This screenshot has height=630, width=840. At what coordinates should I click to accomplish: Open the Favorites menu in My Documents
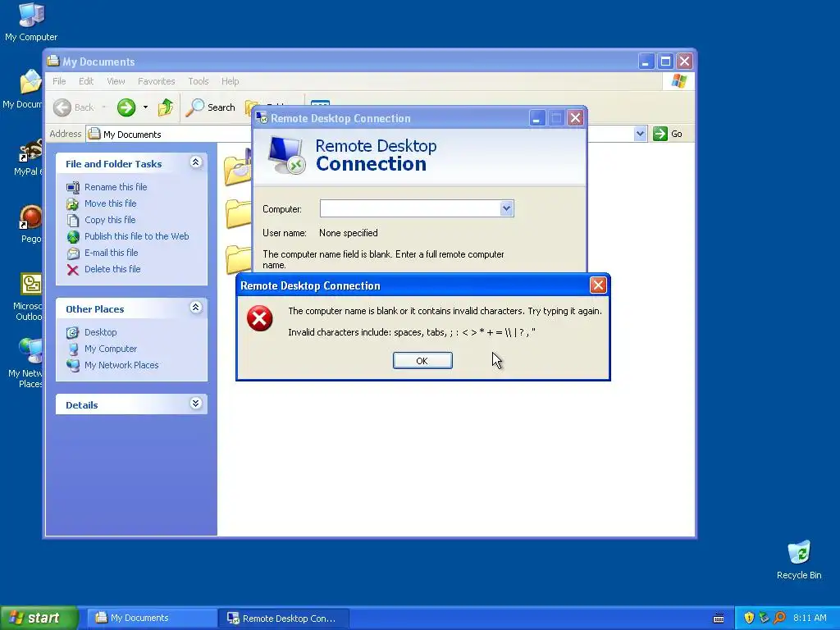click(x=157, y=81)
